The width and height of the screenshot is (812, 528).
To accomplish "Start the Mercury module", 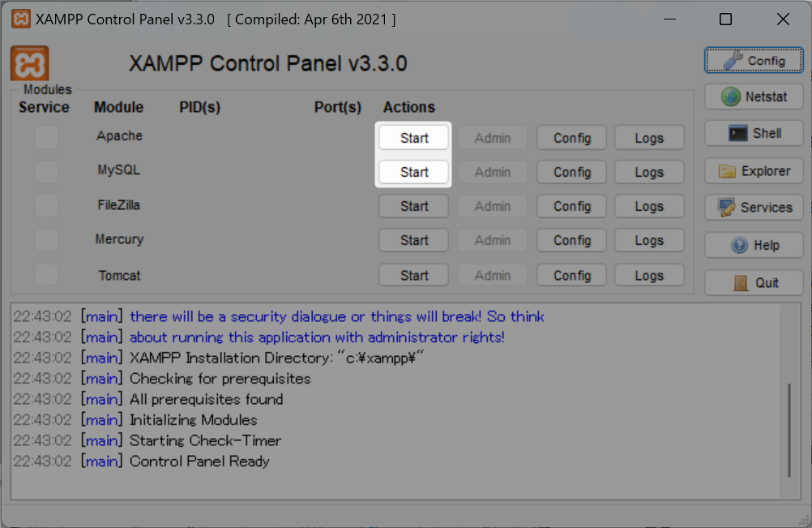I will click(x=414, y=240).
